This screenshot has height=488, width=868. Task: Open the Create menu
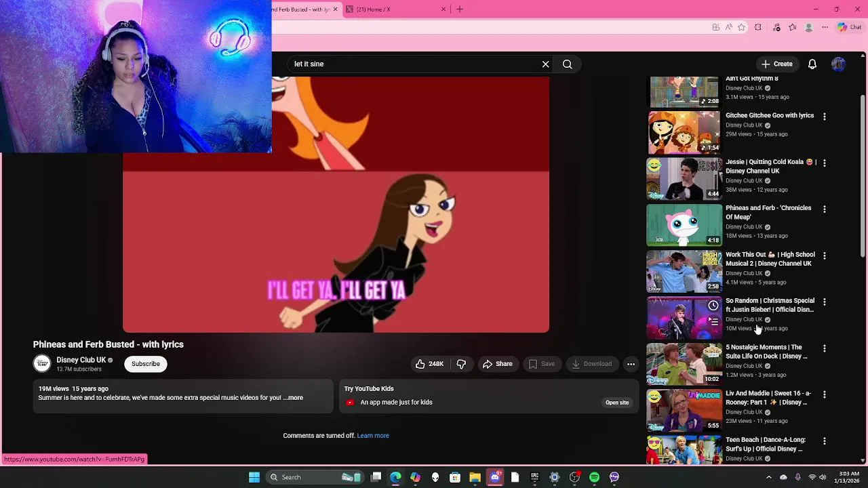(x=777, y=64)
